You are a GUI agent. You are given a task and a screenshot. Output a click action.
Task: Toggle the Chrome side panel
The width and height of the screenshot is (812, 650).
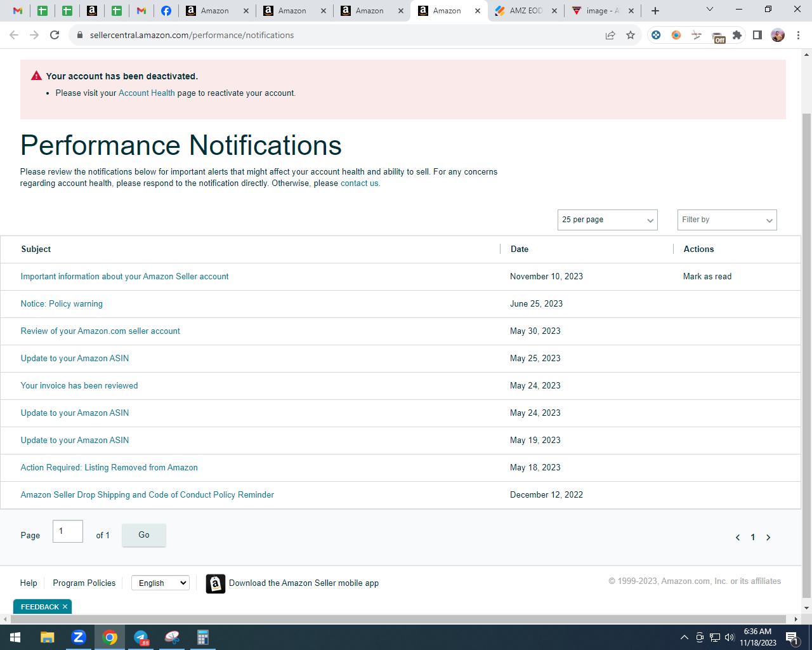(x=757, y=35)
